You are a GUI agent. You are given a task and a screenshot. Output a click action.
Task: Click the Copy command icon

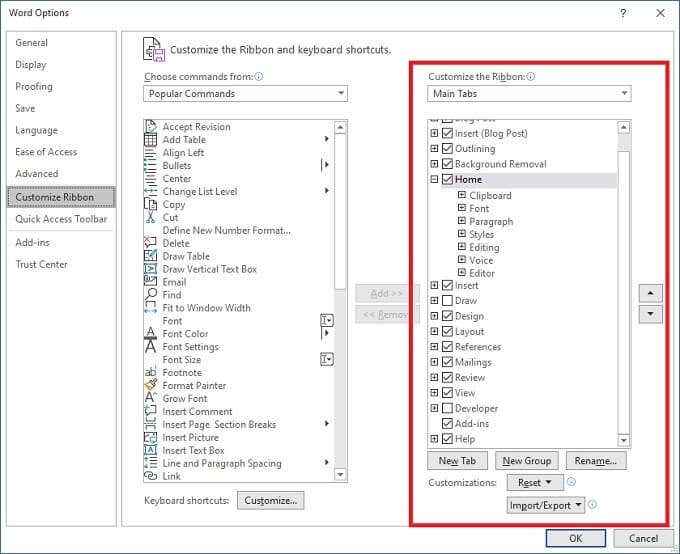[x=150, y=204]
